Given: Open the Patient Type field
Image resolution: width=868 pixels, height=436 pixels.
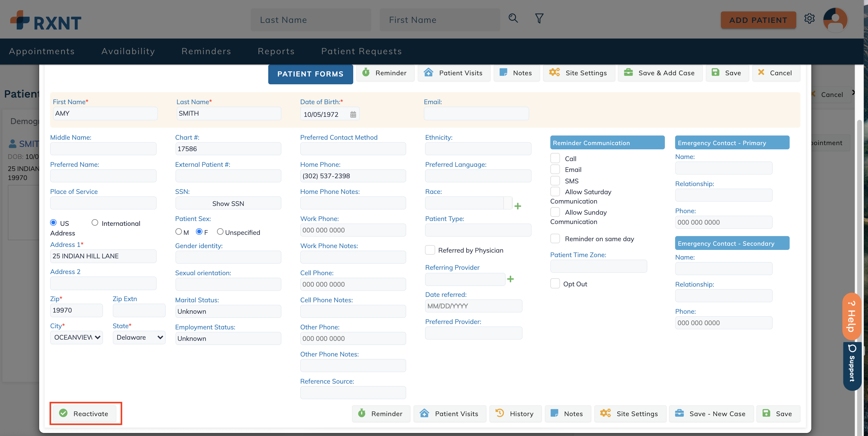Looking at the screenshot, I should 478,230.
